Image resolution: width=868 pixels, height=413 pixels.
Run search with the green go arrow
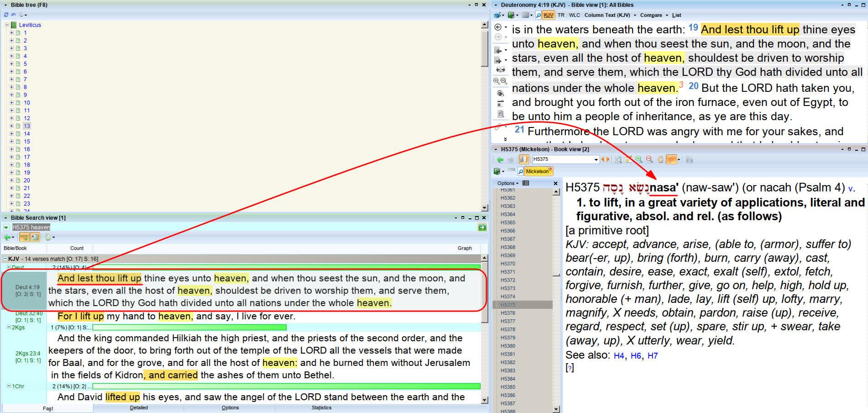click(482, 228)
